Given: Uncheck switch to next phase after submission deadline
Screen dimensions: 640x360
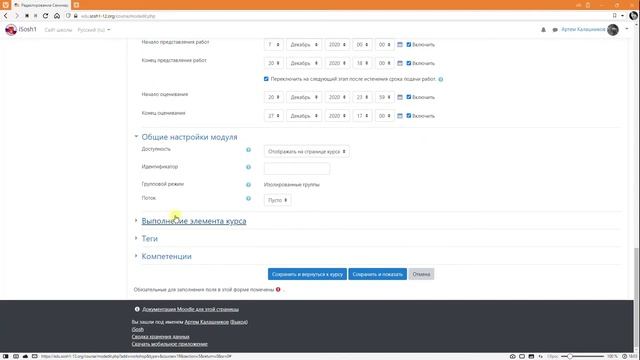Looking at the screenshot, I should pyautogui.click(x=266, y=79).
